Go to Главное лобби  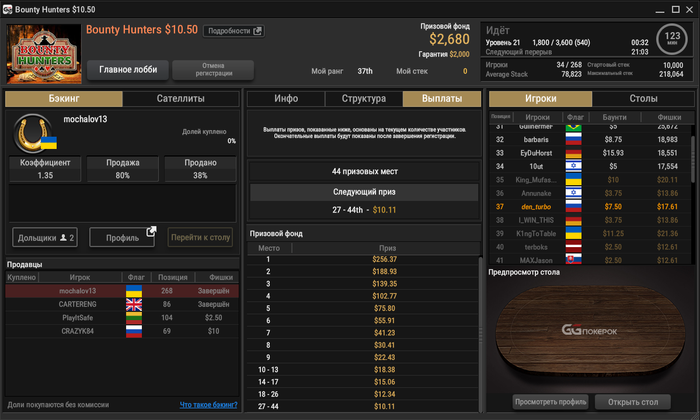(128, 70)
